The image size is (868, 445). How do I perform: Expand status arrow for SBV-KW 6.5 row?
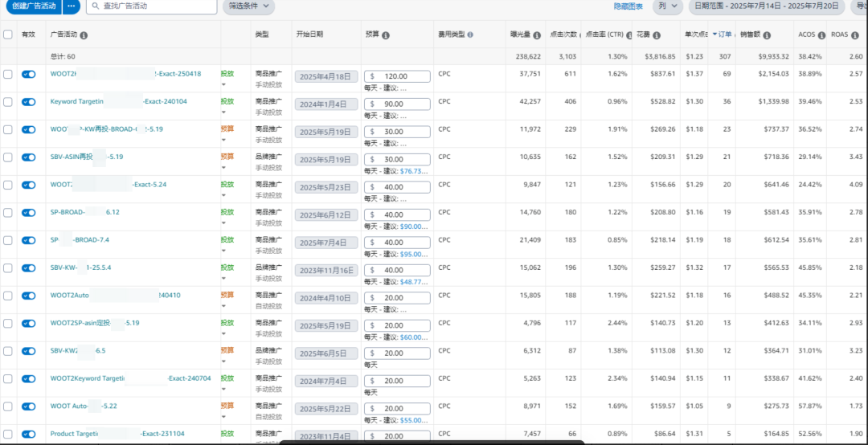223,361
